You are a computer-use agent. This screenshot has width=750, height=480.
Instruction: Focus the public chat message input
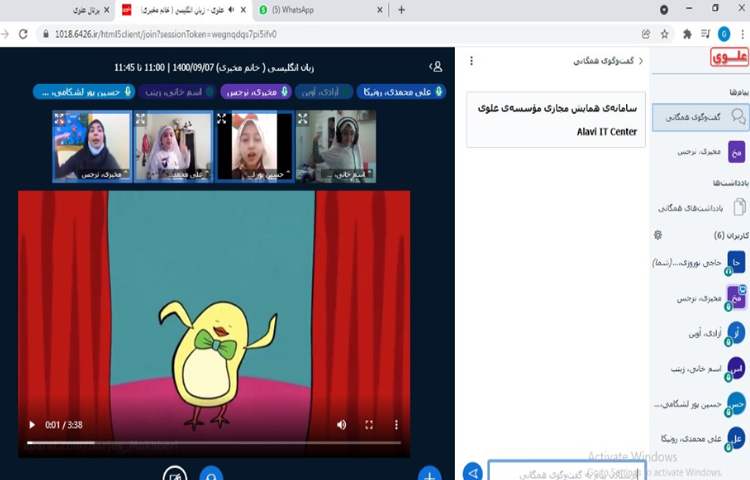[x=567, y=472]
